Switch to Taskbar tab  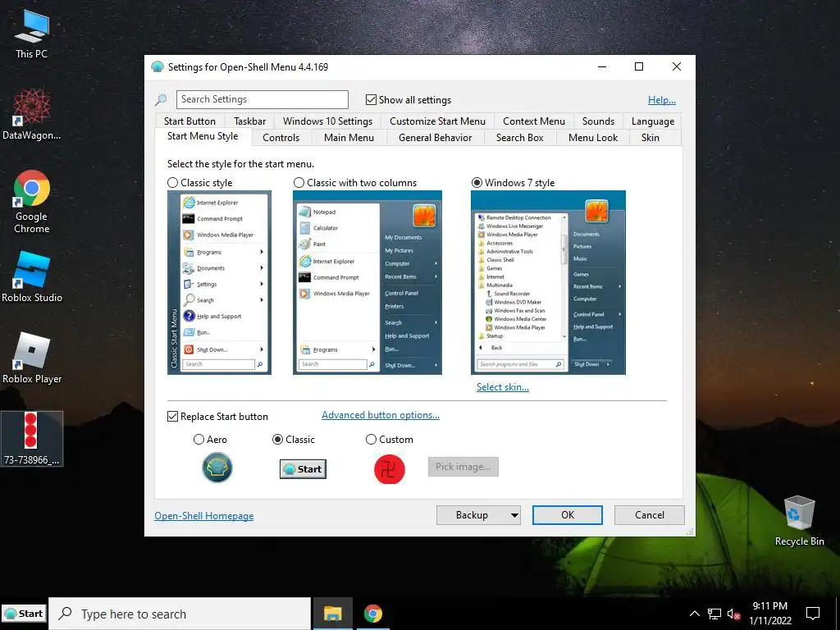249,121
